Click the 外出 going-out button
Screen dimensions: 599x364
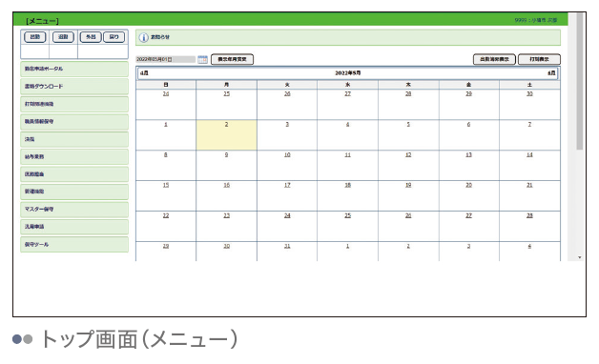91,37
